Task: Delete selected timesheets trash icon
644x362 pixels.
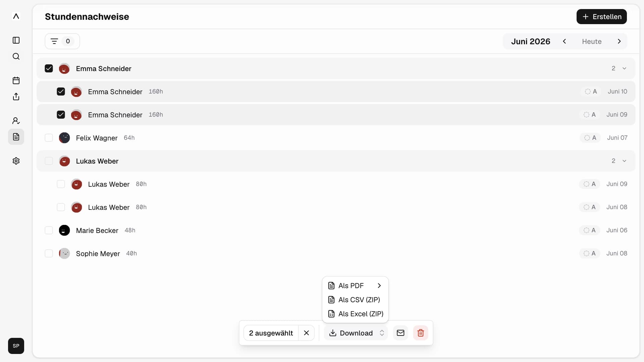Action: (x=421, y=333)
